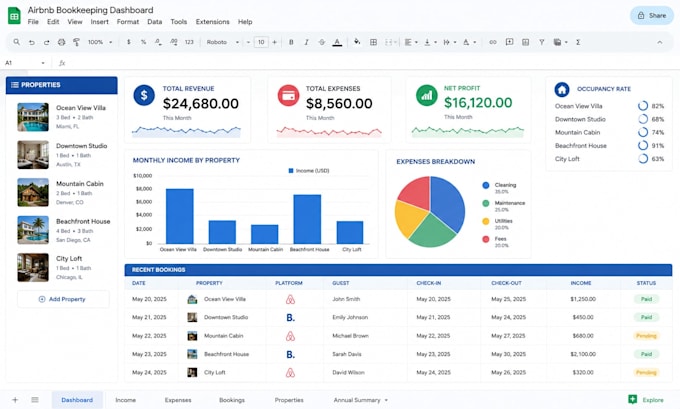Viewport: 680px width, 409px height.
Task: Create a filter
Action: coord(542,42)
